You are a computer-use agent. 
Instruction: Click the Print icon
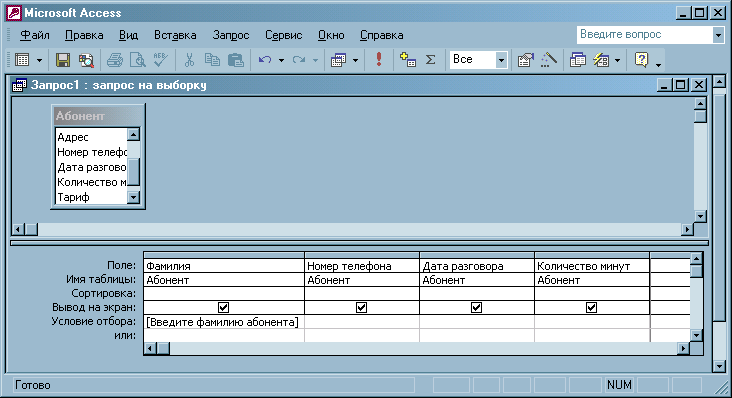(115, 60)
